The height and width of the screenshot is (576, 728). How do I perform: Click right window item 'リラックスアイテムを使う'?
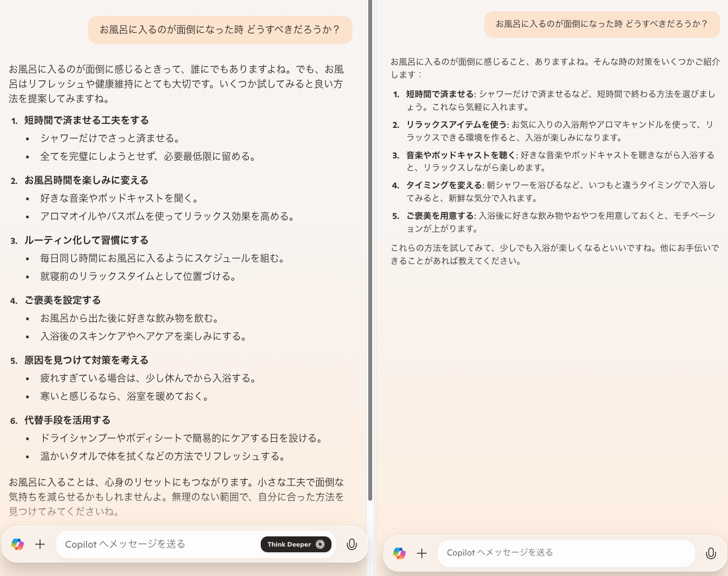[x=456, y=124]
